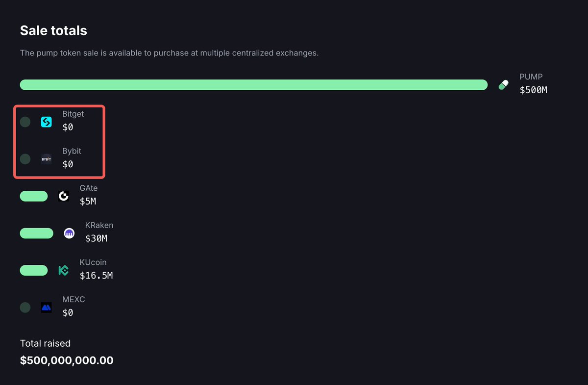Click the MEXC blue logo icon
This screenshot has height=385, width=588.
click(46, 308)
